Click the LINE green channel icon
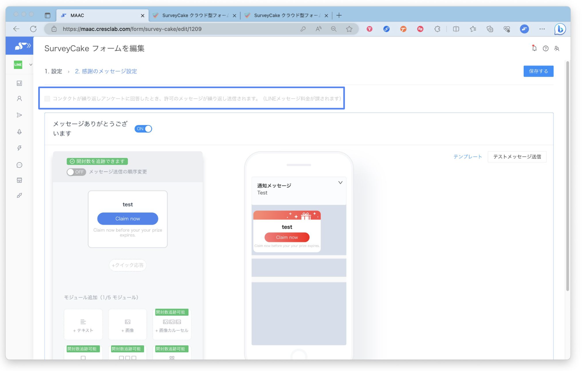588x371 pixels. tap(18, 64)
